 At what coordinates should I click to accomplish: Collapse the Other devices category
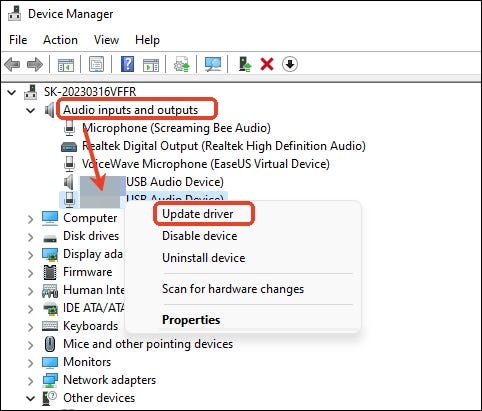(x=30, y=398)
